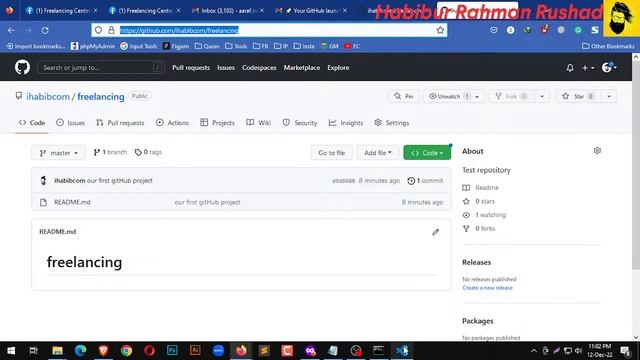
Task: Click the About settings gear icon
Action: point(597,151)
